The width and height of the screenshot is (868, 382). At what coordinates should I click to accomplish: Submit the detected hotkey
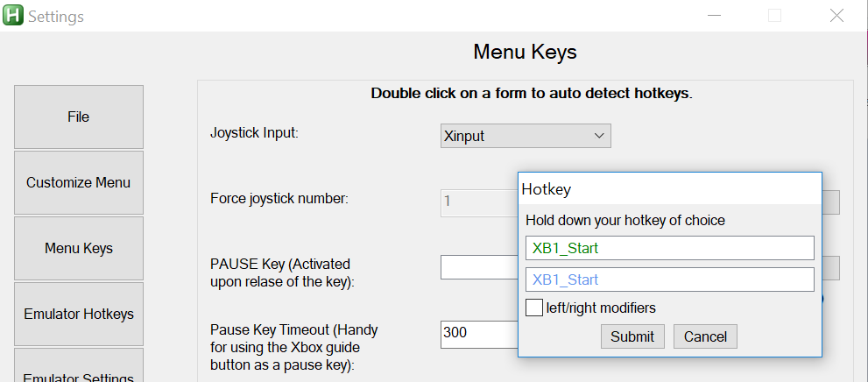(x=632, y=336)
